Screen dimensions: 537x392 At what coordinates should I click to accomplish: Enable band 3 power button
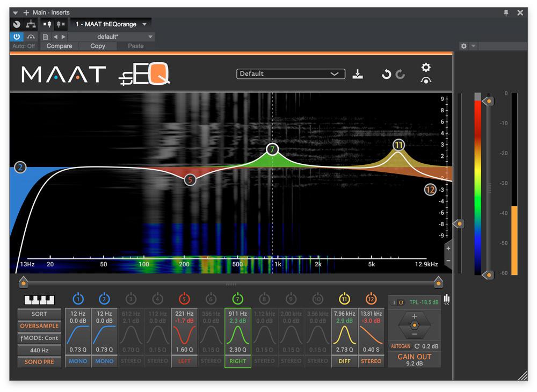coord(131,299)
